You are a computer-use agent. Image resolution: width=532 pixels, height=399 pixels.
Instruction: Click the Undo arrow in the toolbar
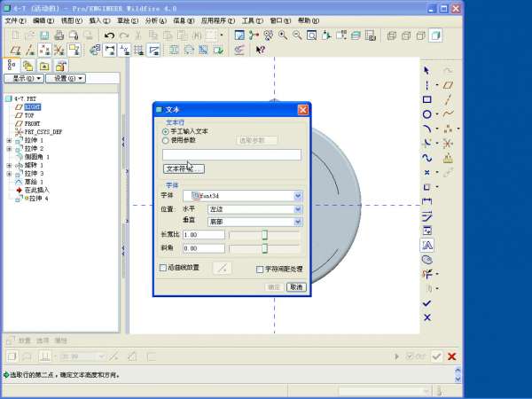[109, 35]
